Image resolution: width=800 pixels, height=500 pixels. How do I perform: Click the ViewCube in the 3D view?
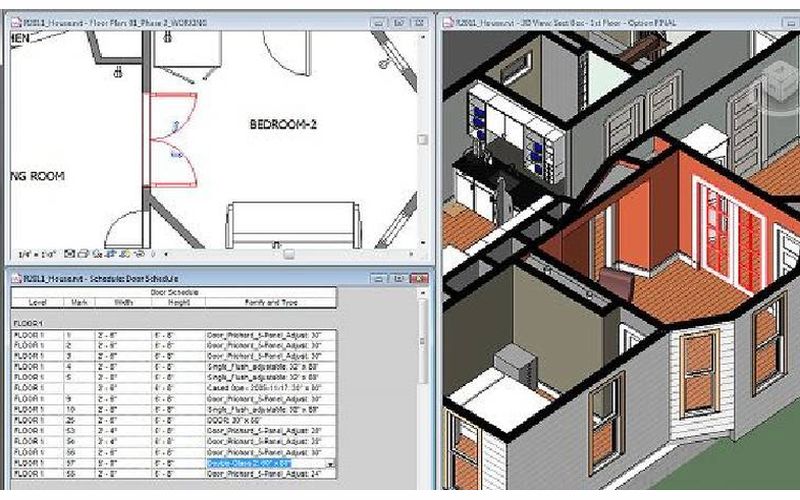781,83
